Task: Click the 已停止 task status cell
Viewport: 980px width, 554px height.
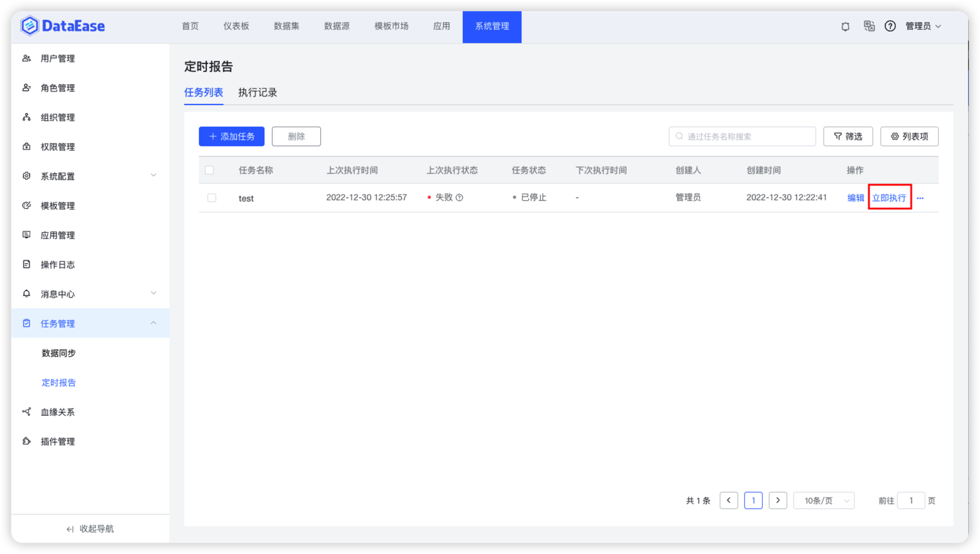Action: [529, 198]
